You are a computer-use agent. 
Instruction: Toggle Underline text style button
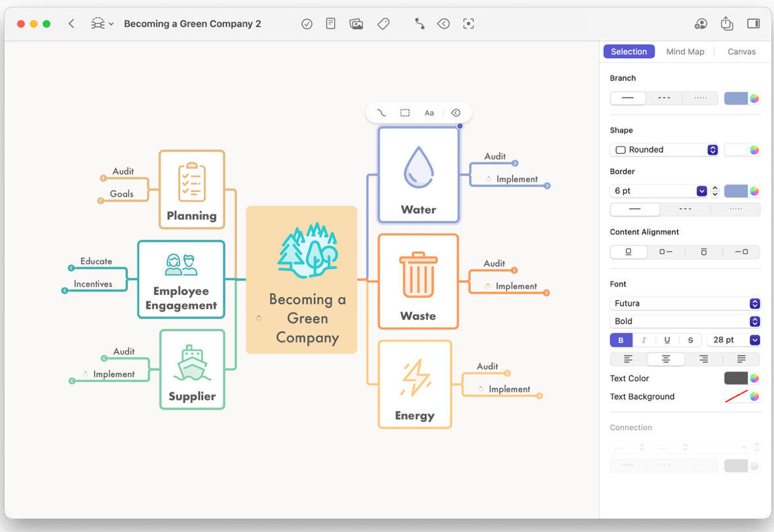click(667, 340)
